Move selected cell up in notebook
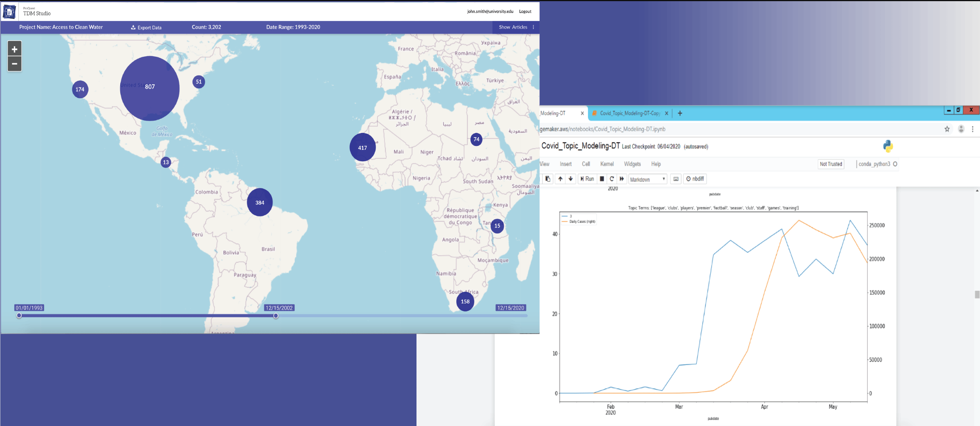This screenshot has height=426, width=980. tap(560, 179)
